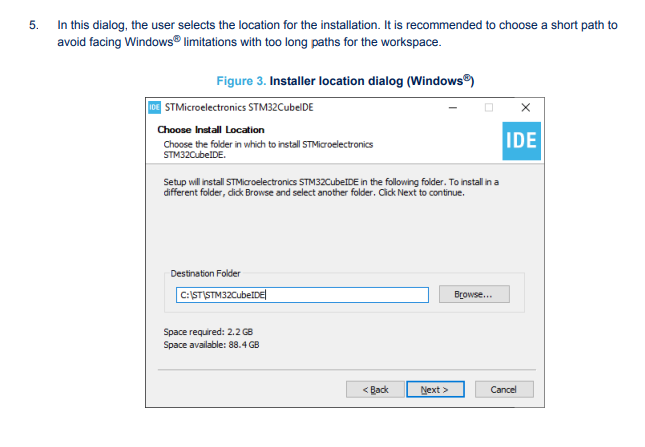Click the greyed-out maximize button

(x=489, y=107)
